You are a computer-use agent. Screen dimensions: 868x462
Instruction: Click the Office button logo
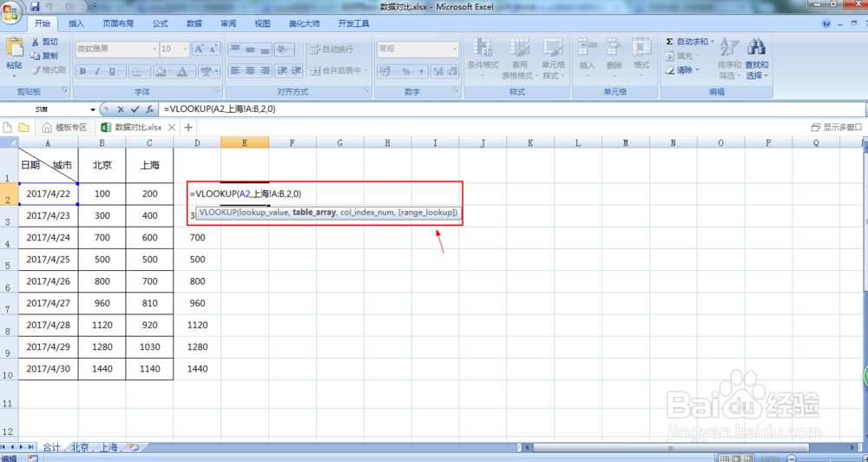(x=11, y=11)
